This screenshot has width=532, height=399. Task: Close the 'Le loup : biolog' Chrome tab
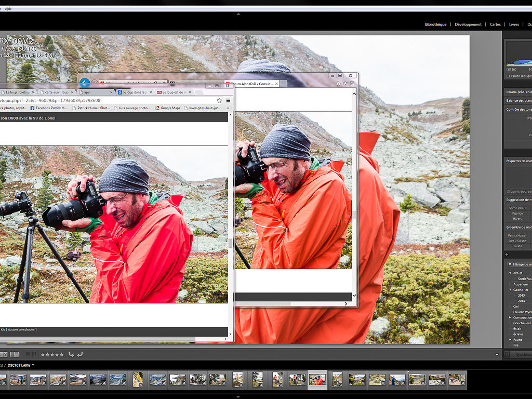[33, 92]
